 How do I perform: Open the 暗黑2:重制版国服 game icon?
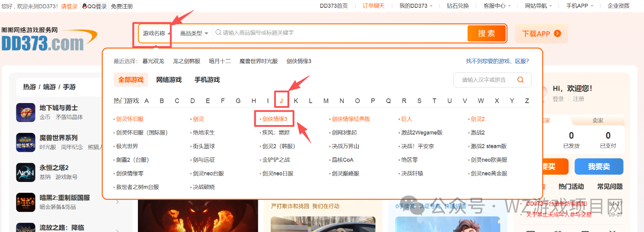tap(25, 202)
